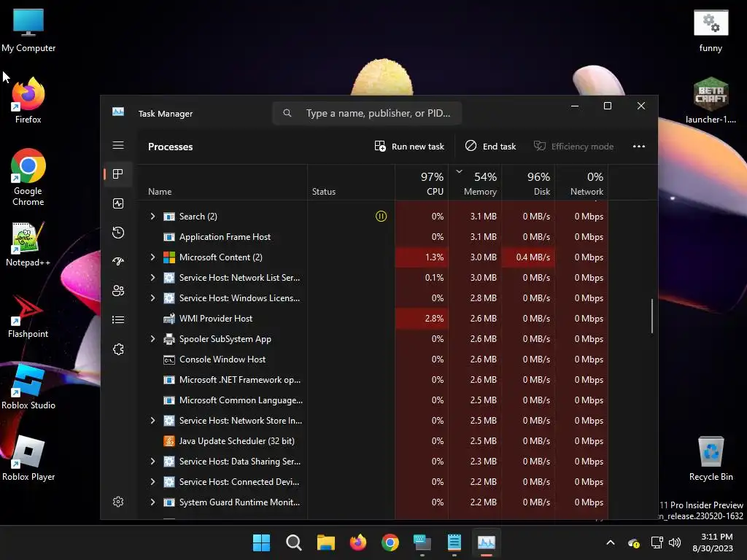Click the End task button
The width and height of the screenshot is (747, 560).
pos(491,146)
